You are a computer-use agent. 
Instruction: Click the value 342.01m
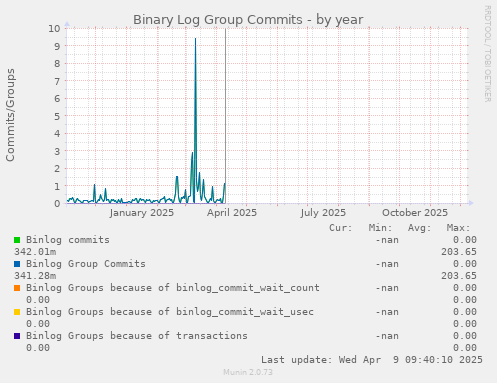point(35,252)
